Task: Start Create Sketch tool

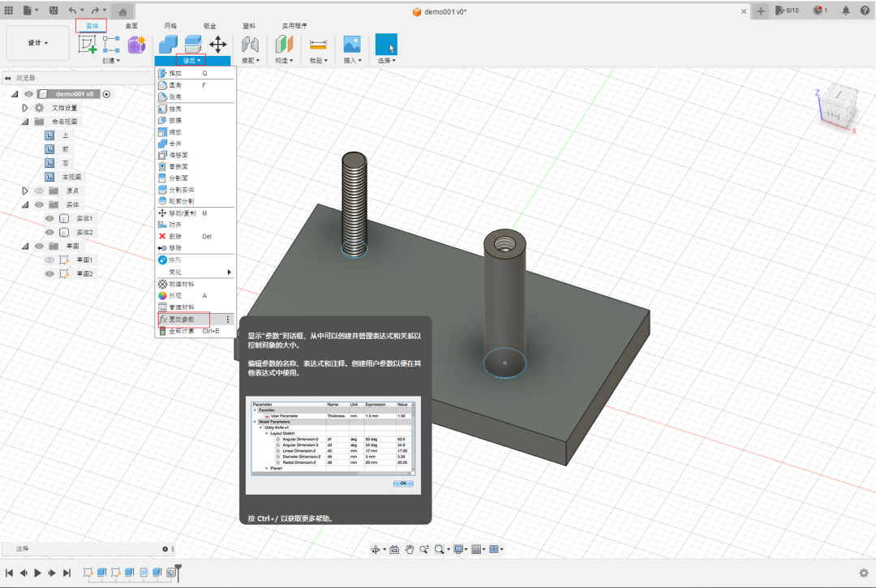Action: [x=87, y=44]
